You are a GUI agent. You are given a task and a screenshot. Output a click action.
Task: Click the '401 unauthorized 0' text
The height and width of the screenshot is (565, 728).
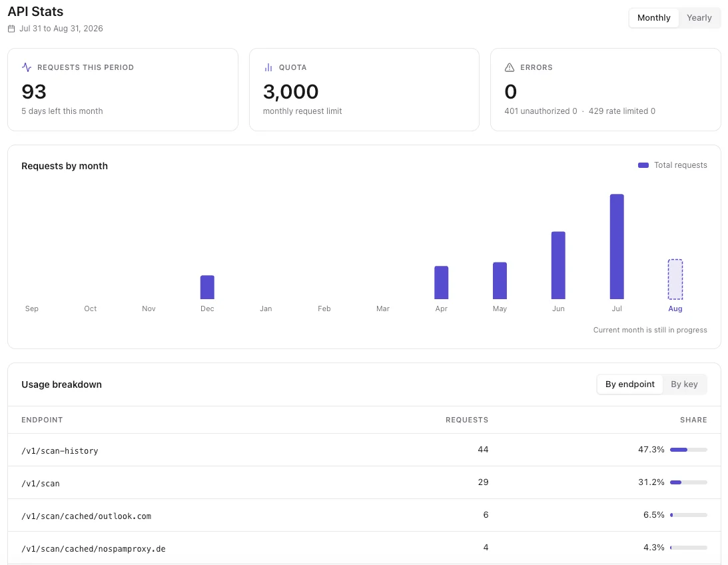pyautogui.click(x=540, y=111)
